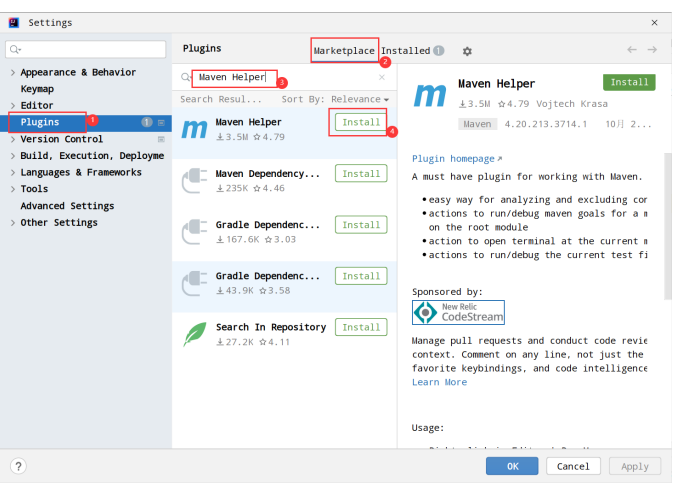Screen dimensions: 690x488
Task: Click the Gradle plugin icon rated 3.58
Action: pos(194,283)
